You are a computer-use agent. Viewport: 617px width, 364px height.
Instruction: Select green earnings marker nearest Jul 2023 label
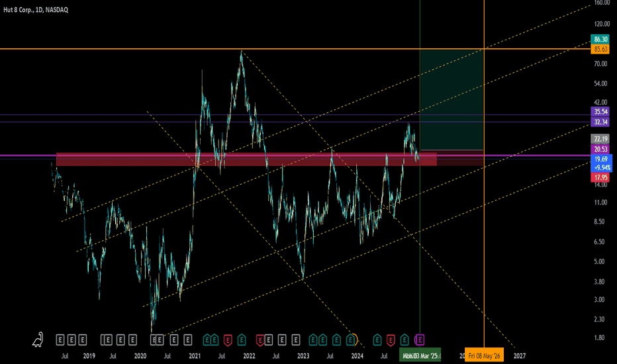pos(336,340)
